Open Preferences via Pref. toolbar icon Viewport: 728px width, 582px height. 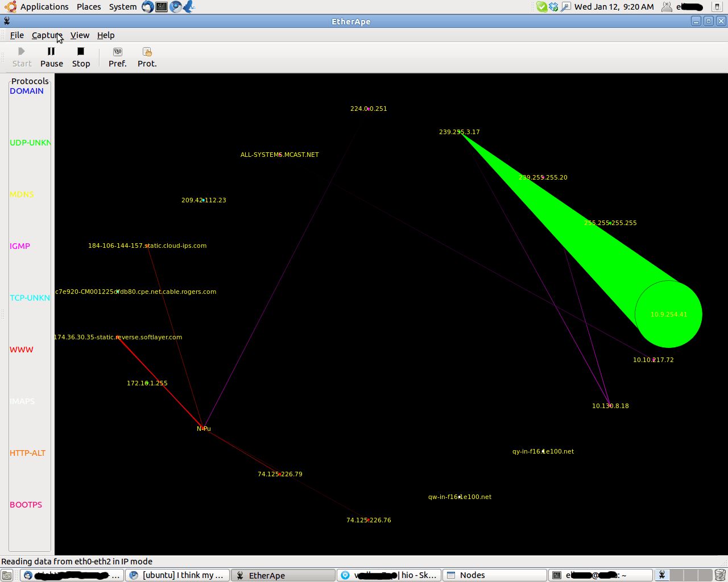coord(118,57)
